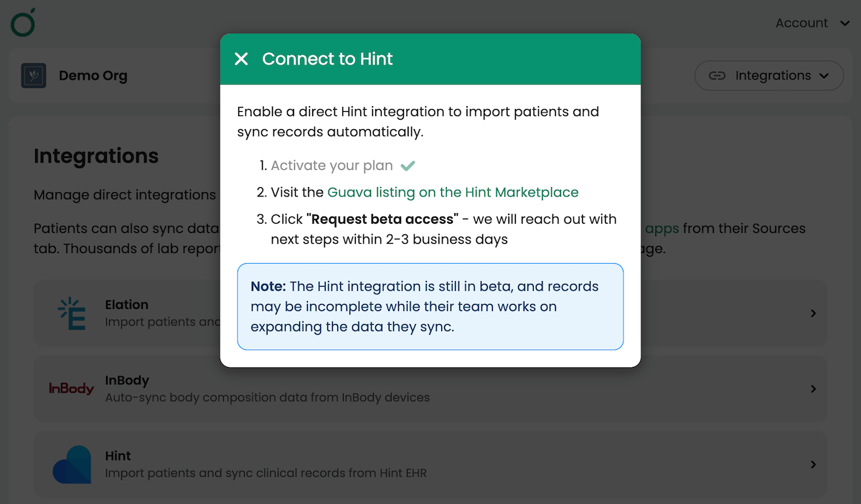Open the Account dropdown menu
This screenshot has width=861, height=504.
pos(812,23)
